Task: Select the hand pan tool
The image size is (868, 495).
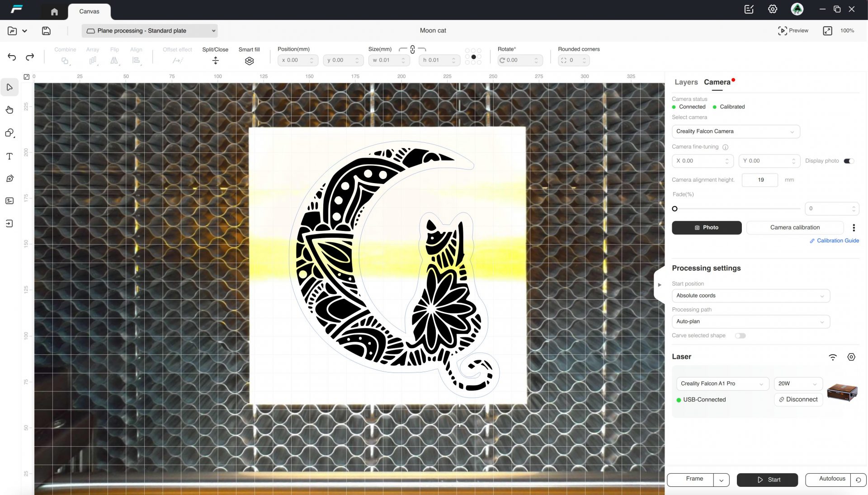Action: 9,110
